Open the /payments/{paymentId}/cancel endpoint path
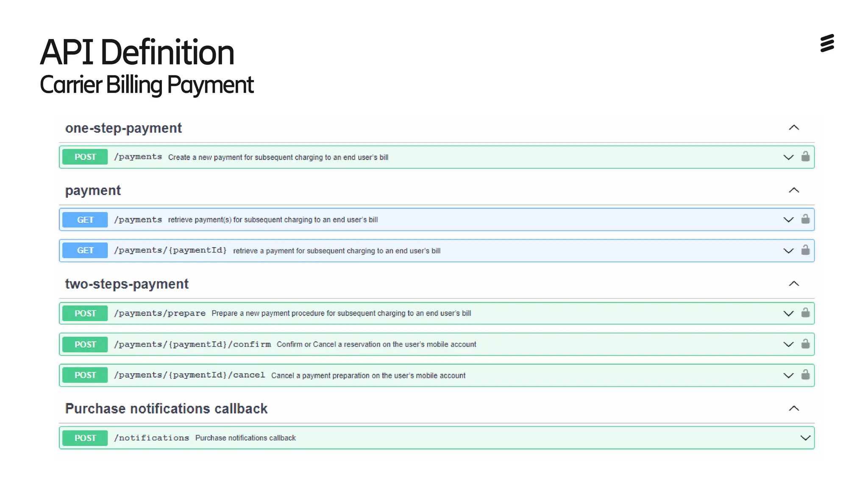The image size is (868, 488). click(x=189, y=375)
